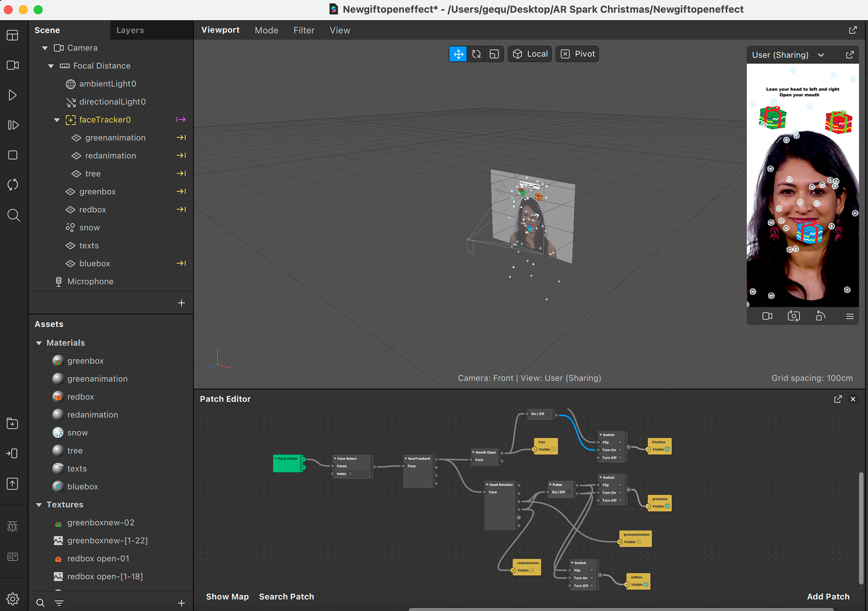Screen dimensions: 868x611
Task: Toggle Visible checkbox on redbox patch
Action: [x=646, y=585]
